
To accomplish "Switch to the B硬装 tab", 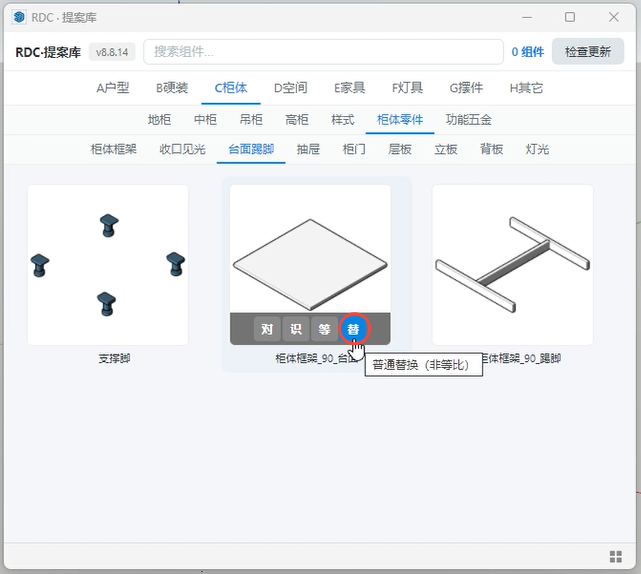I will (x=172, y=88).
